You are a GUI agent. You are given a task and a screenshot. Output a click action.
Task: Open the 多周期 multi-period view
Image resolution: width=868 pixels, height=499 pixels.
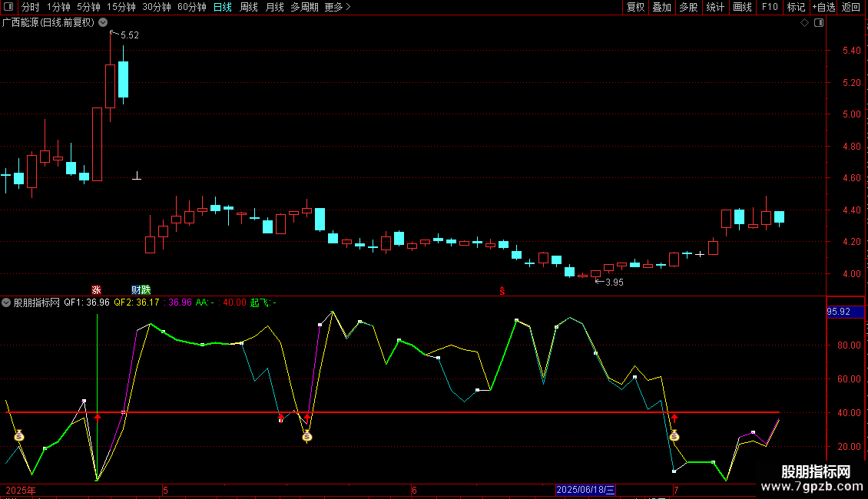304,7
